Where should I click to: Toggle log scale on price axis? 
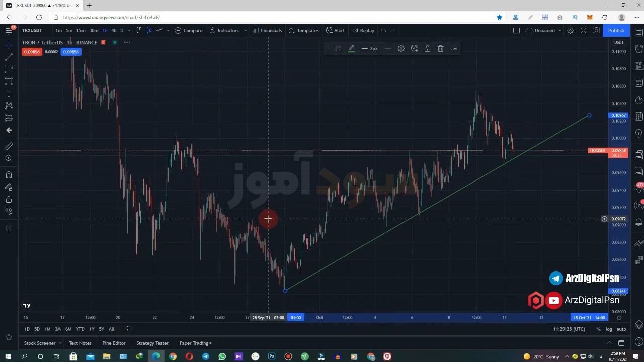(609, 329)
